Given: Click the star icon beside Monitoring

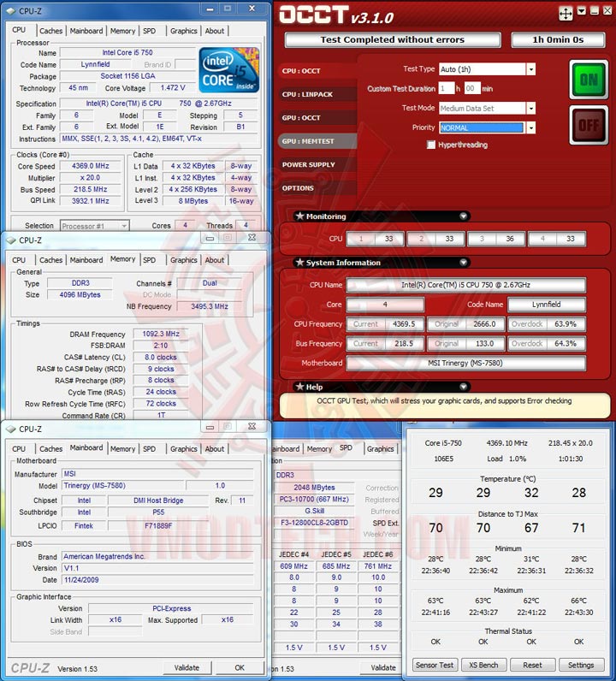Looking at the screenshot, I should 299,216.
